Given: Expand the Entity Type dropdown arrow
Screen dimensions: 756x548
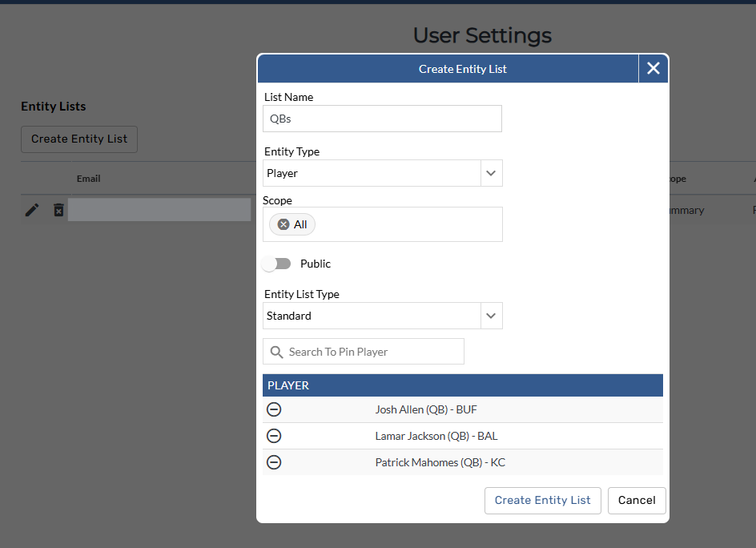Looking at the screenshot, I should click(x=491, y=173).
